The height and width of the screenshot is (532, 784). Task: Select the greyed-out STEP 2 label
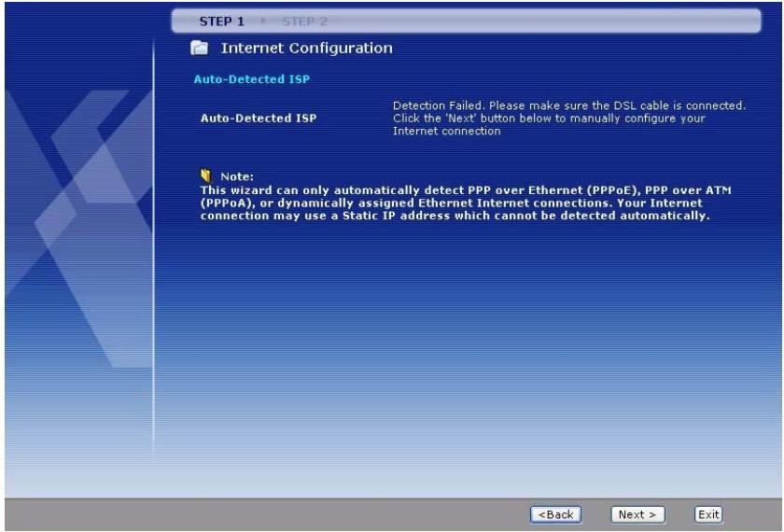coord(298,20)
